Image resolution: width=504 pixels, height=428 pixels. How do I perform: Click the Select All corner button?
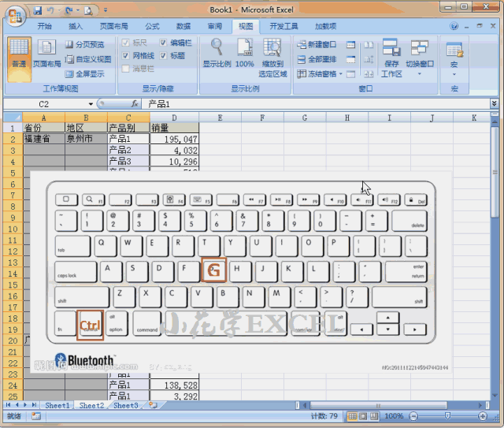click(x=13, y=117)
